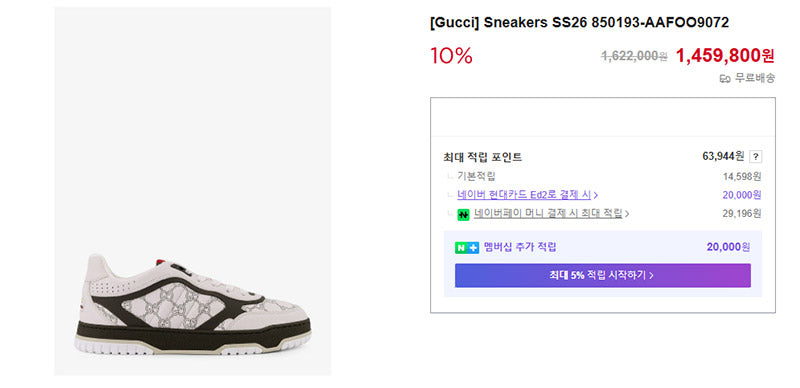Image resolution: width=800 pixels, height=388 pixels.
Task: Open 네이버 현대카드 Ed2로 결제 시 link
Action: click(x=524, y=195)
